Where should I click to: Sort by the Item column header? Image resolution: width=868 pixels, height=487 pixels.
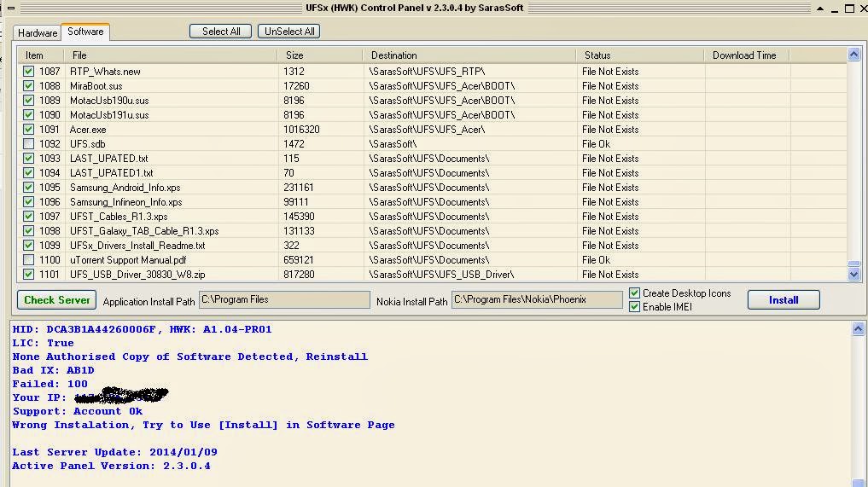pos(40,55)
